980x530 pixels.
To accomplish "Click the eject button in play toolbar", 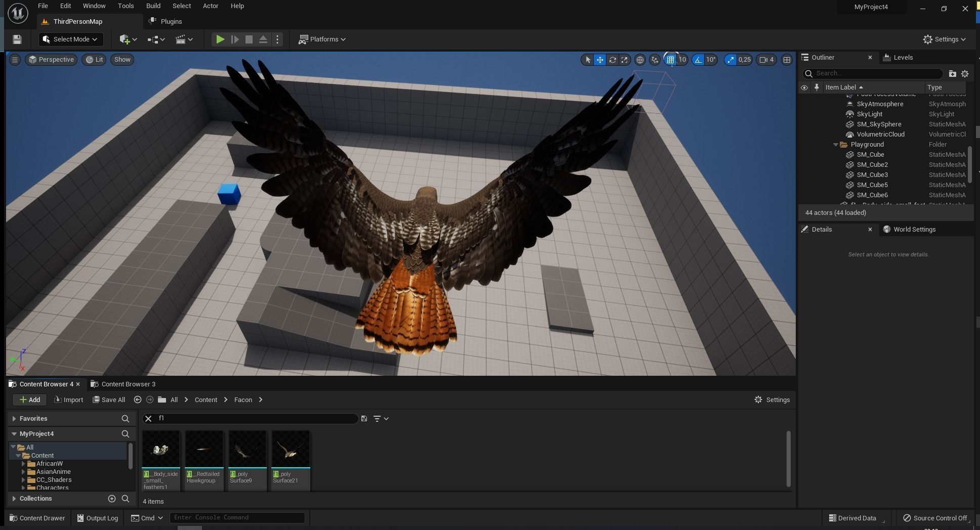I will pyautogui.click(x=263, y=39).
